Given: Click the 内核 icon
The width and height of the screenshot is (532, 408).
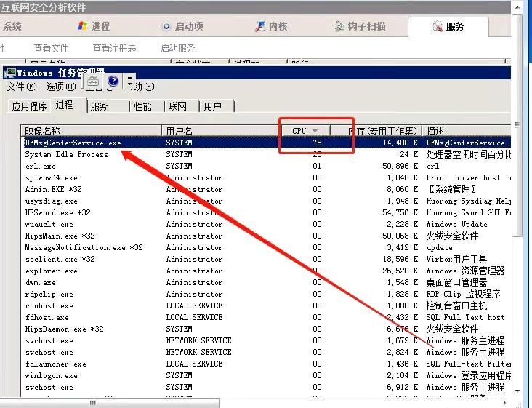Looking at the screenshot, I should tap(260, 26).
